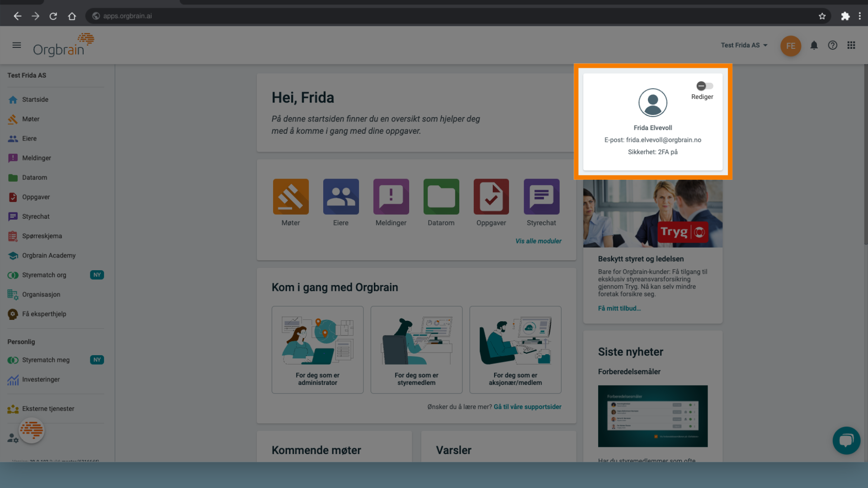Click the browser back arrow
Screen dimensions: 868x488
(x=17, y=16)
